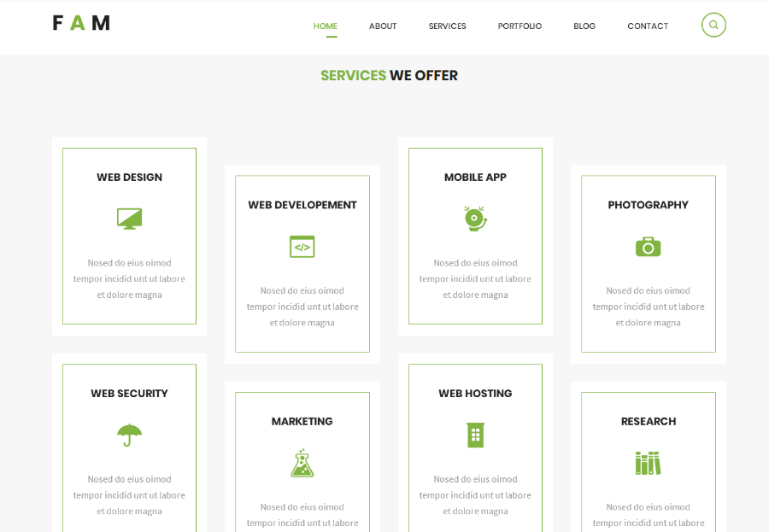Click the Research books icon

[648, 463]
